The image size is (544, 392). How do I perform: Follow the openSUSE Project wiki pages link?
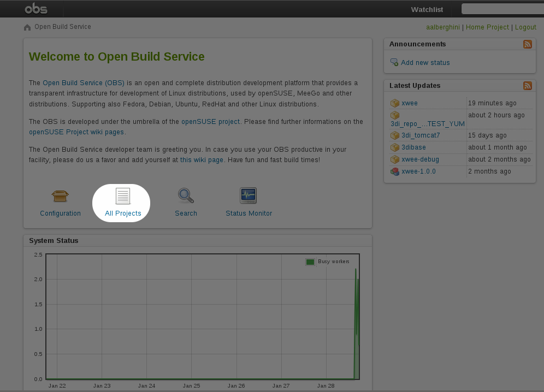click(77, 132)
